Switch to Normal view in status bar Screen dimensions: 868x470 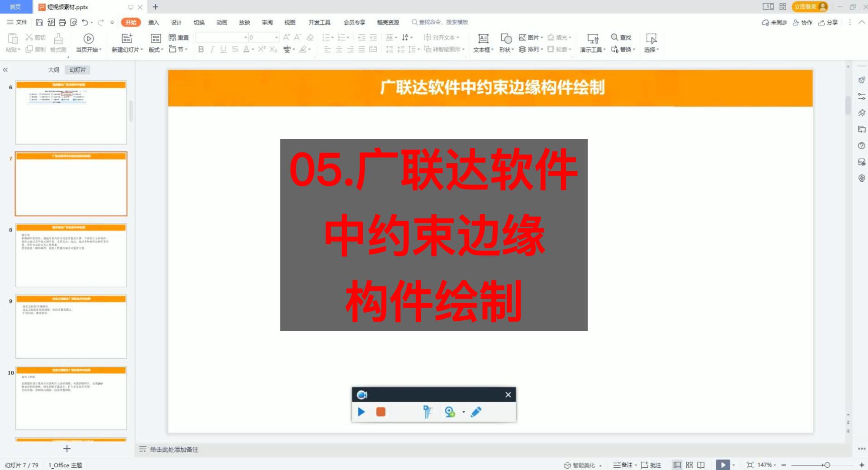(x=677, y=465)
